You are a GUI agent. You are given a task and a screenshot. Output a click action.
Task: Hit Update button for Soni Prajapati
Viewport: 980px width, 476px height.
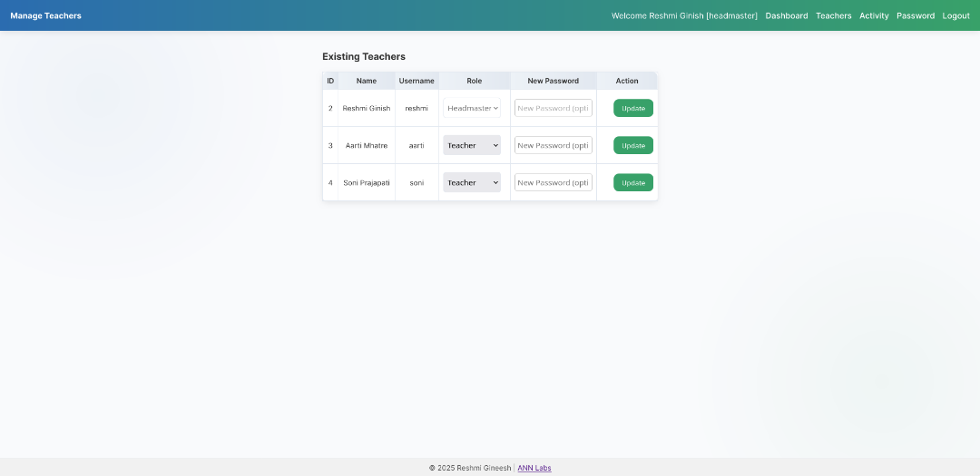[x=632, y=182]
